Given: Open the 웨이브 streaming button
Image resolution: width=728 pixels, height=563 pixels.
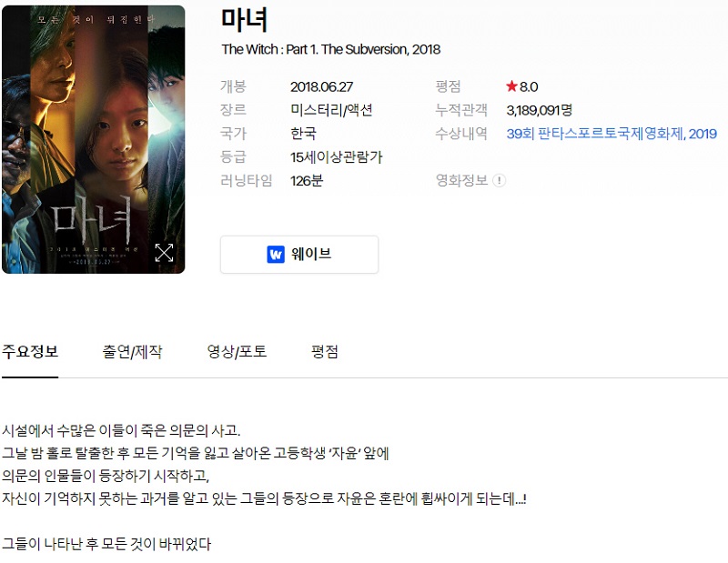Looking at the screenshot, I should 299,255.
